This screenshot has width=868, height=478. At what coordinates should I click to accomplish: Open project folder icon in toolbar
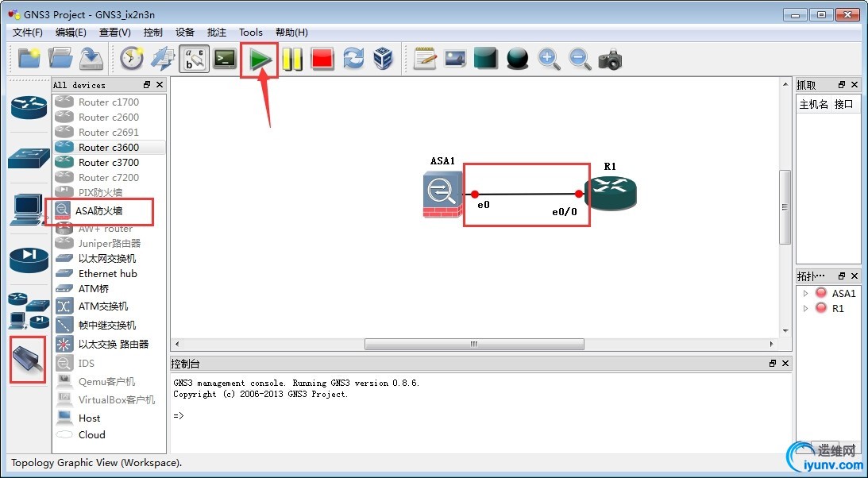pyautogui.click(x=60, y=58)
